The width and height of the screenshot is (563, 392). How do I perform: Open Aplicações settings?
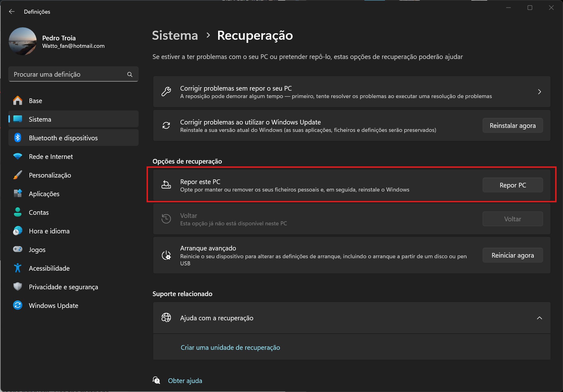[x=73, y=194]
